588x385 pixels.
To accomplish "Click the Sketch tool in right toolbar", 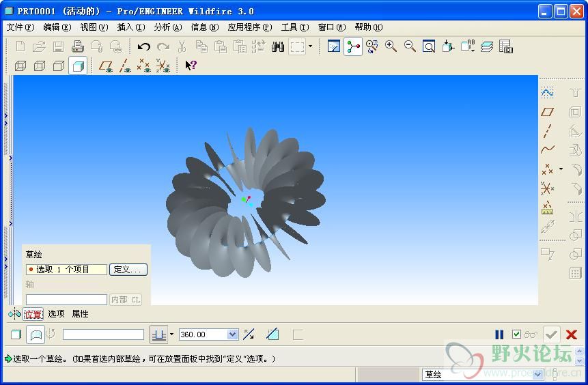I will coord(548,93).
